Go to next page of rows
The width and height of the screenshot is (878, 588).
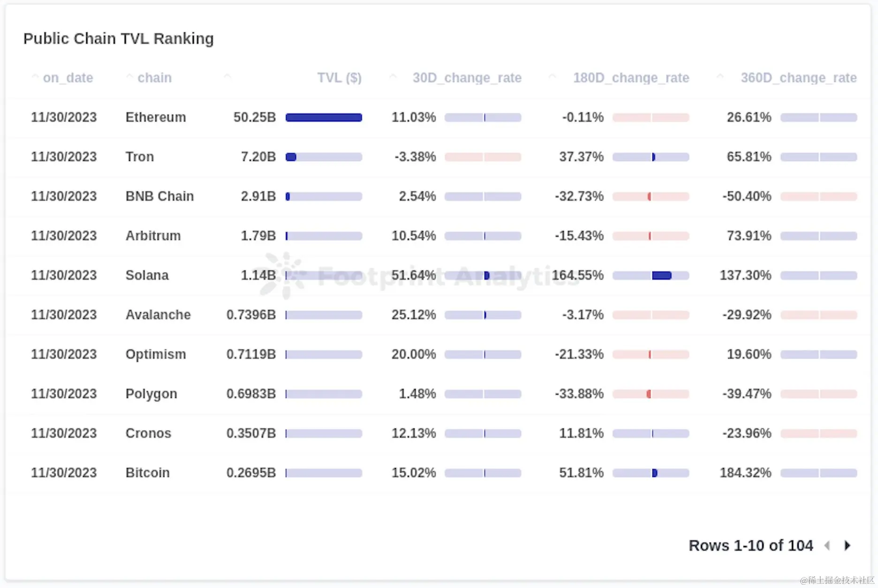coord(847,545)
